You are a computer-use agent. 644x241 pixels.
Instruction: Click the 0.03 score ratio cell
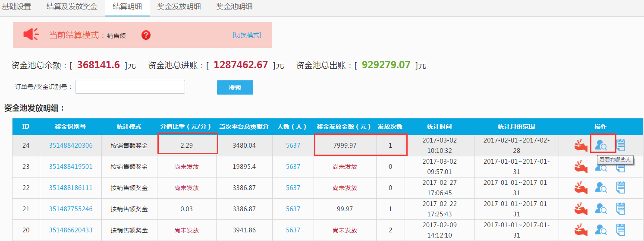point(186,209)
